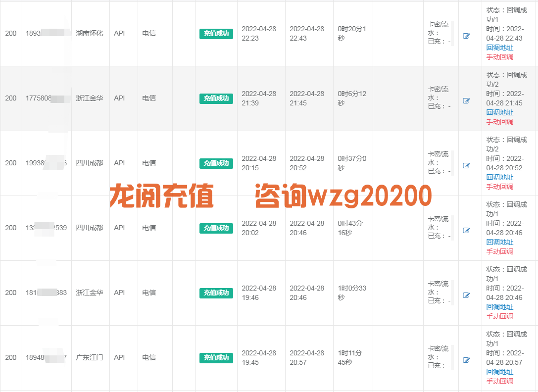
Task: Trigger 手动回调 for the 20:57 callback
Action: coord(499,382)
